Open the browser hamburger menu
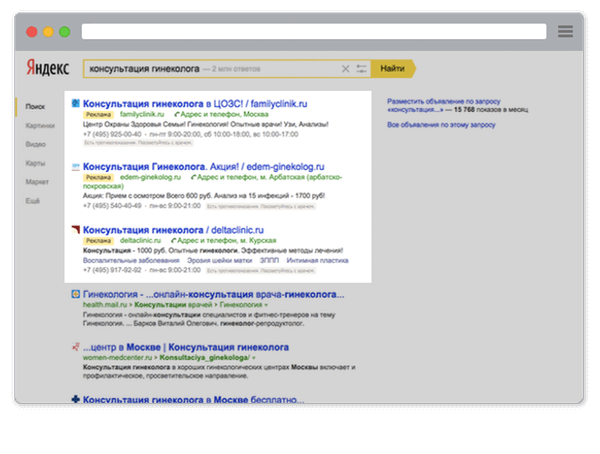The image size is (600, 454). (x=565, y=31)
